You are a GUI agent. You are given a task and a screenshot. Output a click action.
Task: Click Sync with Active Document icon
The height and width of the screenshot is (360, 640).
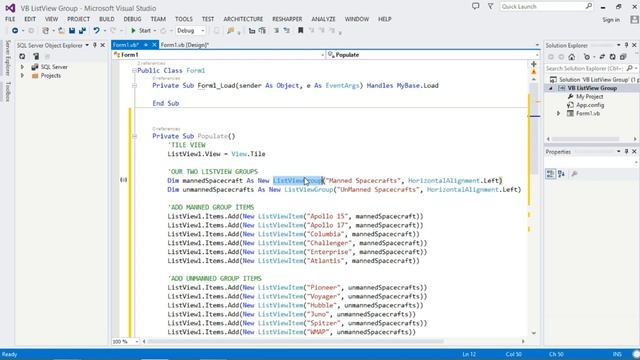click(x=602, y=57)
